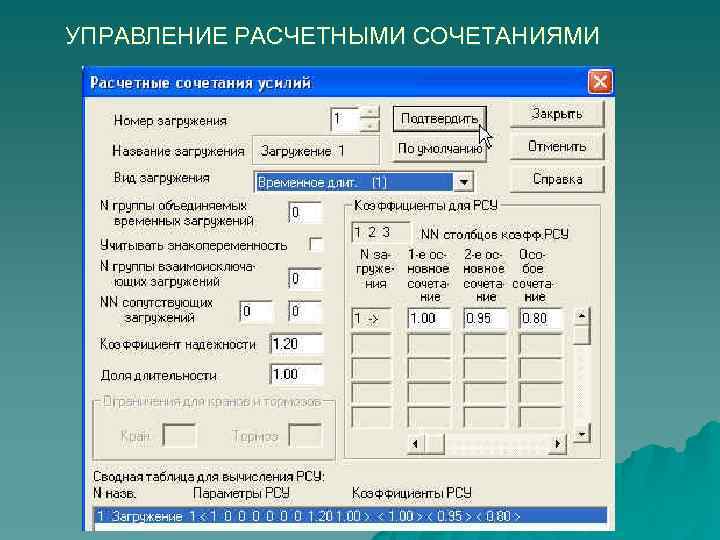This screenshot has height=540, width=720.
Task: Click the Название загружения text field
Action: [x=316, y=151]
